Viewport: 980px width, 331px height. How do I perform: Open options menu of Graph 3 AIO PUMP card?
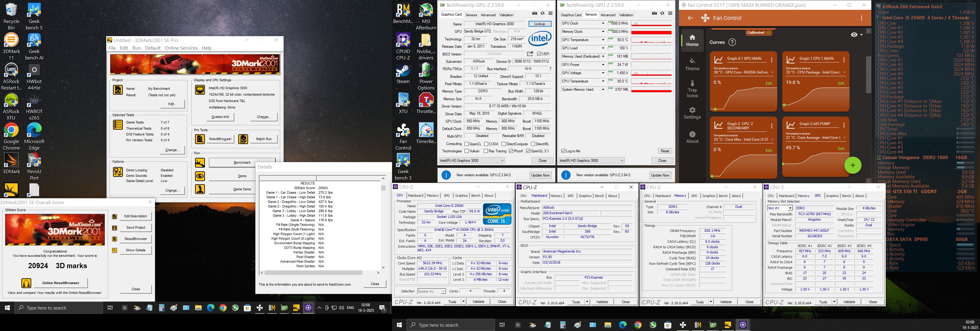click(844, 125)
